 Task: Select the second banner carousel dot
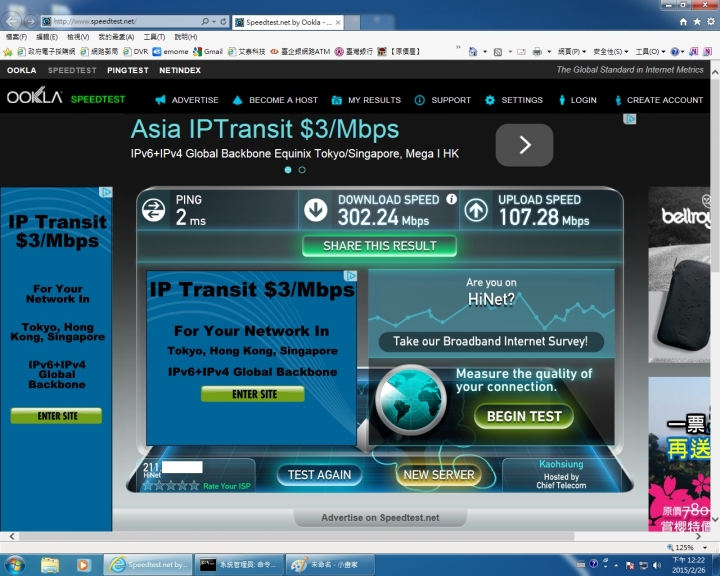click(302, 169)
